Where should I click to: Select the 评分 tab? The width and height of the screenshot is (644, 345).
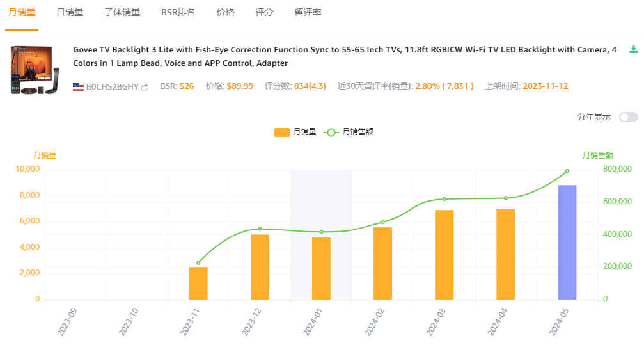click(x=264, y=12)
